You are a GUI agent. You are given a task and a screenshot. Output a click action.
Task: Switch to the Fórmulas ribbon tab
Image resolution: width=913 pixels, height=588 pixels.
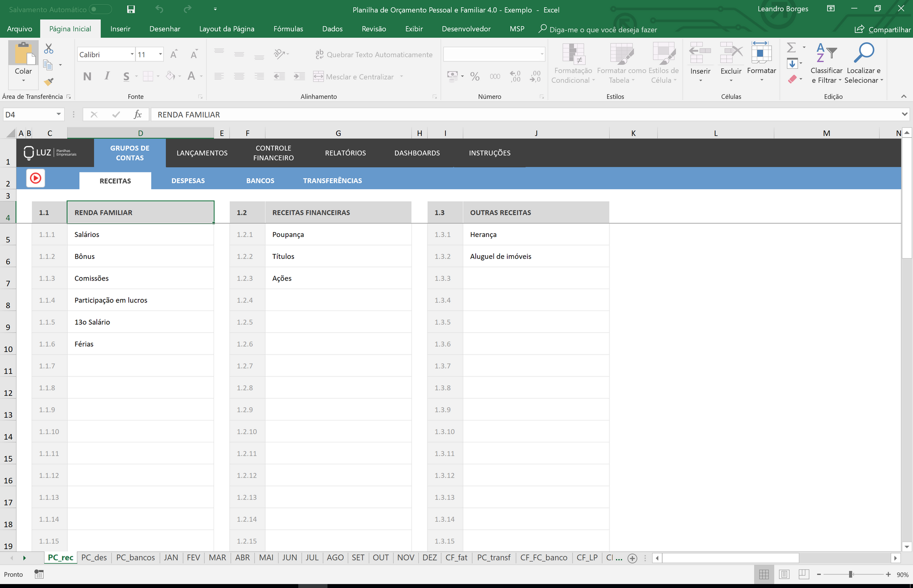point(288,29)
